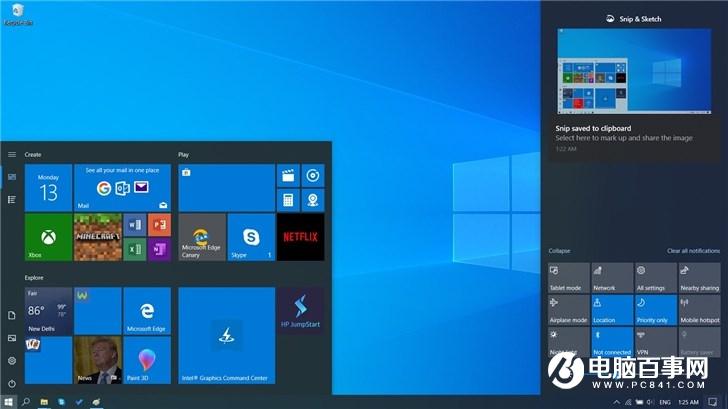Launch Microsoft Edge Canary tile

tap(202, 237)
